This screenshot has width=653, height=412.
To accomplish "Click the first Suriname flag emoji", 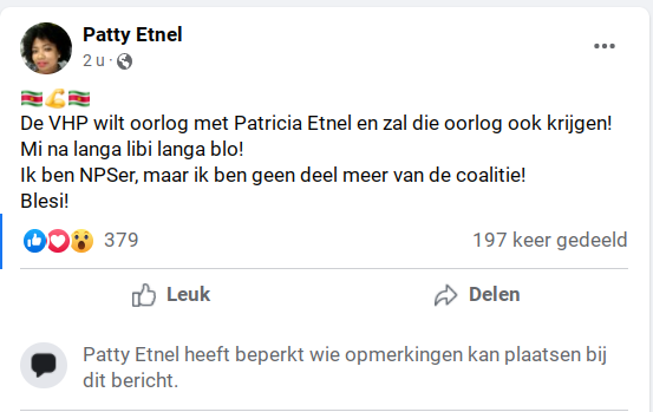I will pyautogui.click(x=31, y=100).
